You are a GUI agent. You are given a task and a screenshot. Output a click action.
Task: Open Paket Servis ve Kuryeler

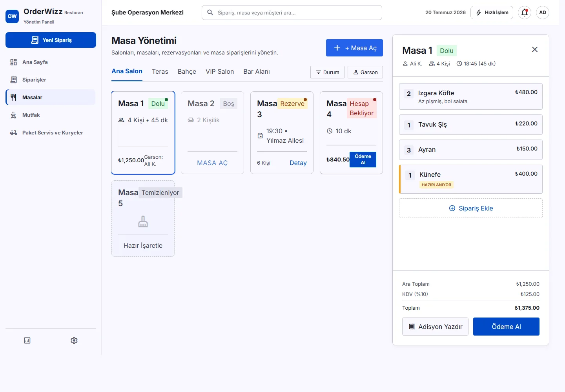pos(51,132)
